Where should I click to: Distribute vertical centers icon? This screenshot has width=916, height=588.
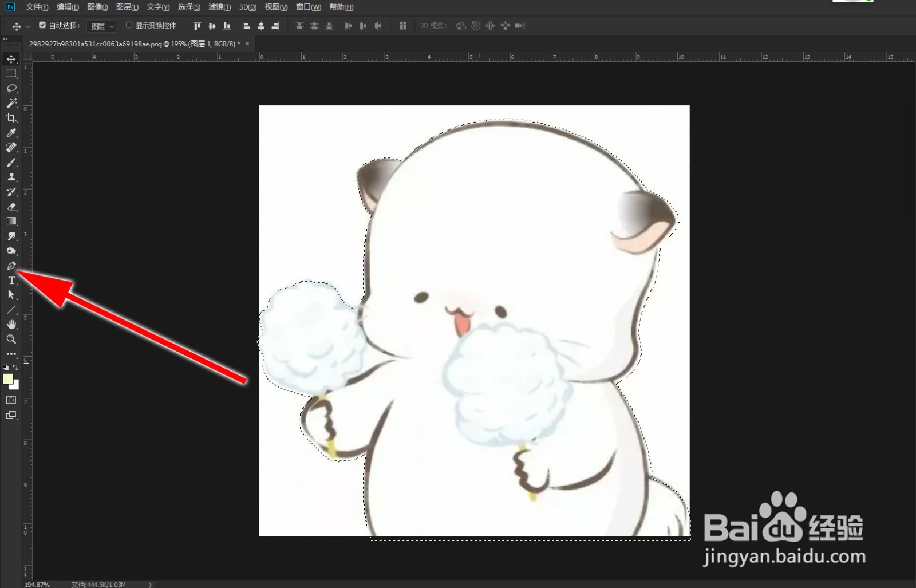tap(314, 26)
